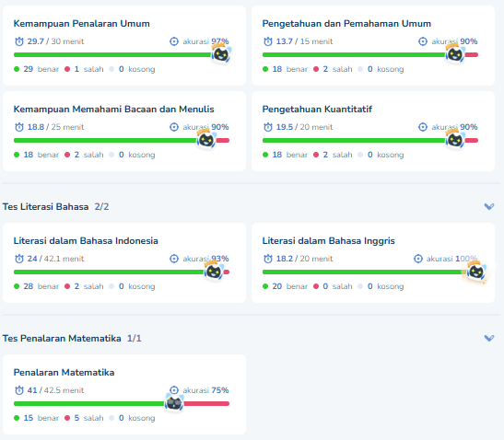
Task: Open the Kemampuan Memahami Bacaan dan Menulis card title
Action: click(x=113, y=110)
